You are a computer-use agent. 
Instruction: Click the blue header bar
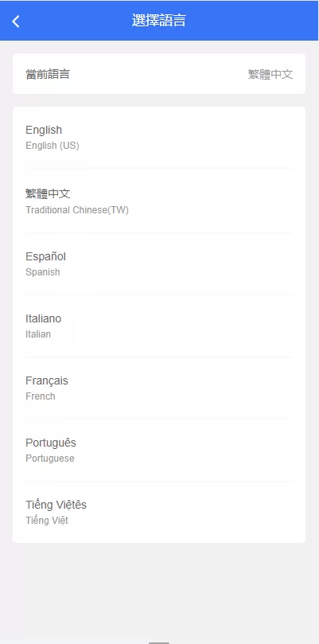(x=159, y=21)
